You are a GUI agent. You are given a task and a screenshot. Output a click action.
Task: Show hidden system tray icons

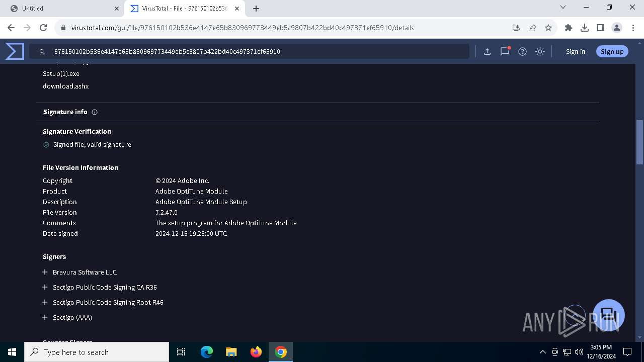pos(542,352)
